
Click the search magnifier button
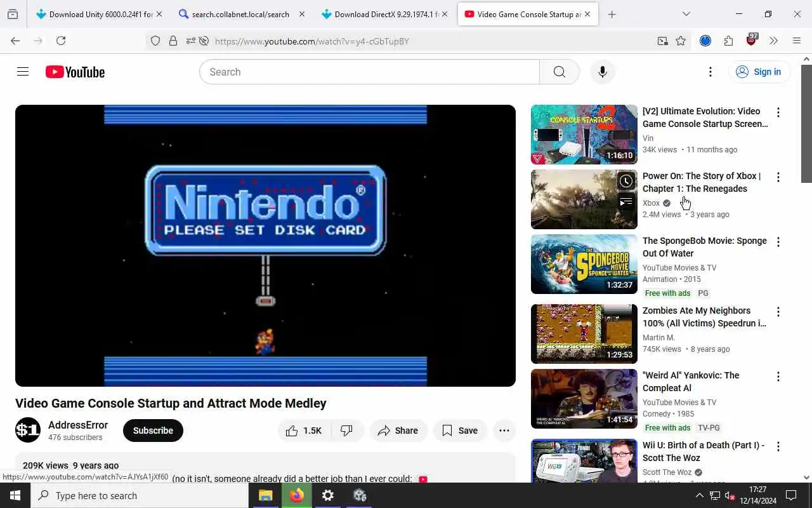click(559, 72)
